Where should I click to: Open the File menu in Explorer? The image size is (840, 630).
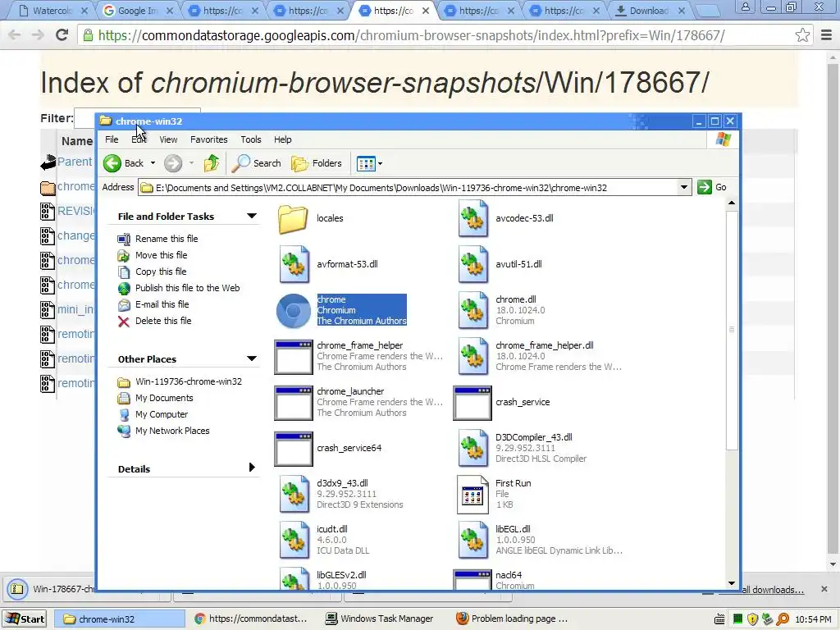click(112, 139)
